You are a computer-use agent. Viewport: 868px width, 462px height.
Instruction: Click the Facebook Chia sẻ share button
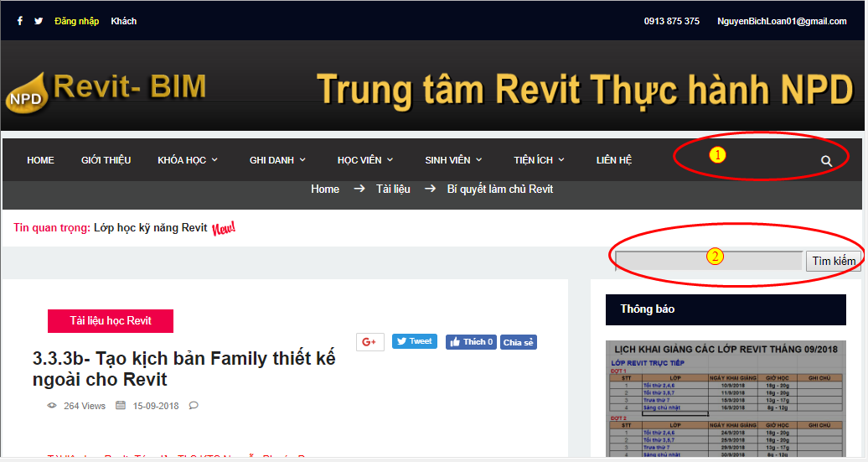[x=518, y=342]
